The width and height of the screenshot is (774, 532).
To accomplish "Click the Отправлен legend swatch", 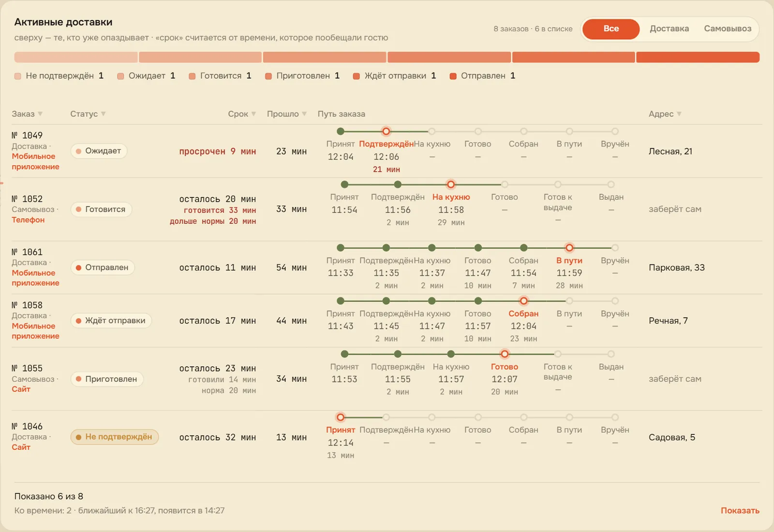I will pyautogui.click(x=453, y=76).
